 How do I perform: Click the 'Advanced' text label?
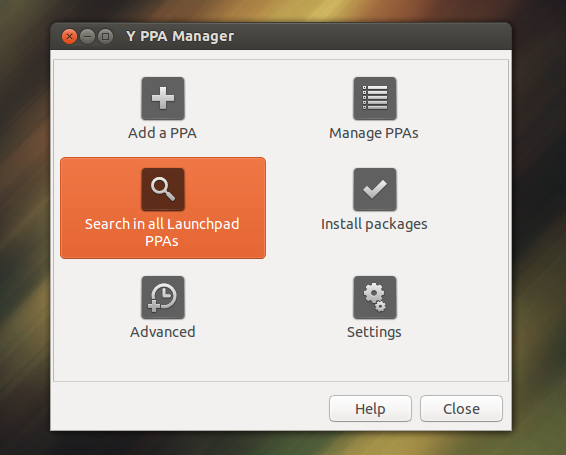pos(163,332)
